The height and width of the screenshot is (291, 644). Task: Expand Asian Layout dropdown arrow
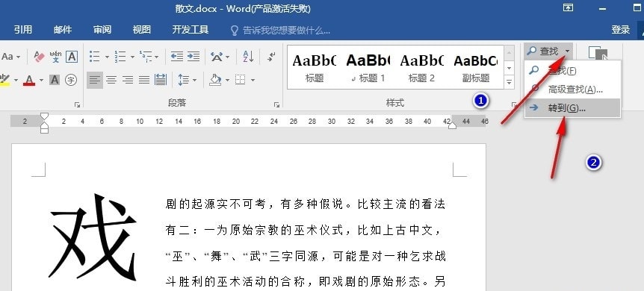point(228,57)
